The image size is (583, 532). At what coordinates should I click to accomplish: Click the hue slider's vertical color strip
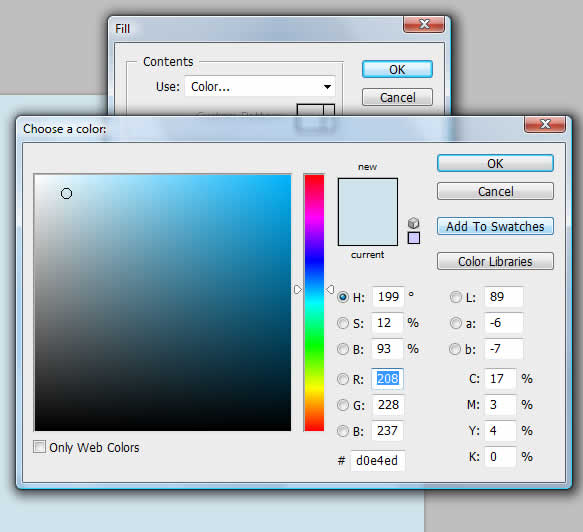tap(314, 303)
